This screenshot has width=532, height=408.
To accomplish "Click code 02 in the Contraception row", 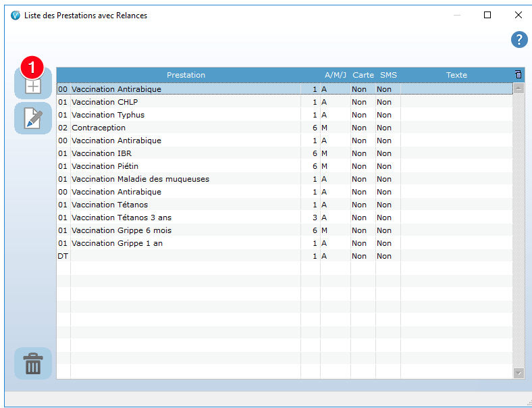I will pyautogui.click(x=63, y=128).
